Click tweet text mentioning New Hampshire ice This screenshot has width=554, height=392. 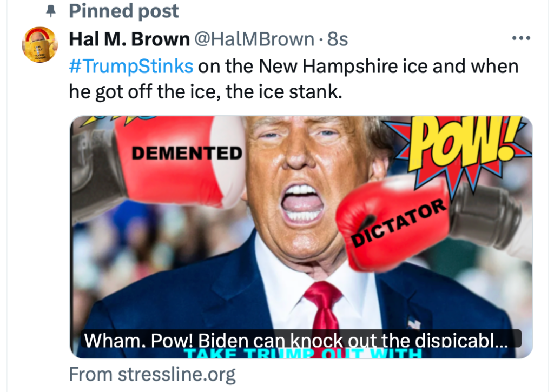(x=358, y=66)
